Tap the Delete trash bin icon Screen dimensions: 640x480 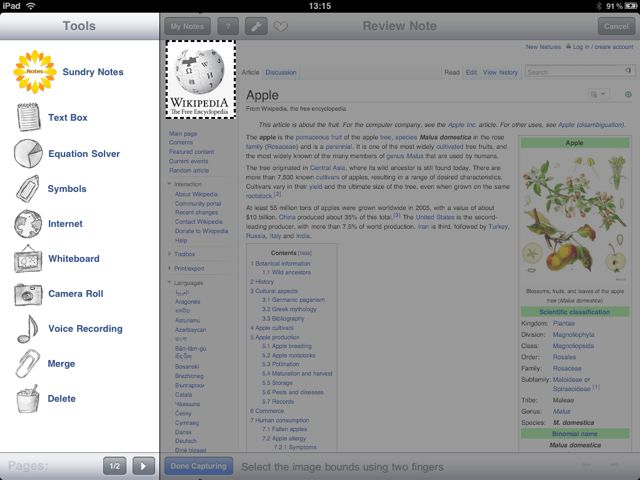pyautogui.click(x=28, y=399)
